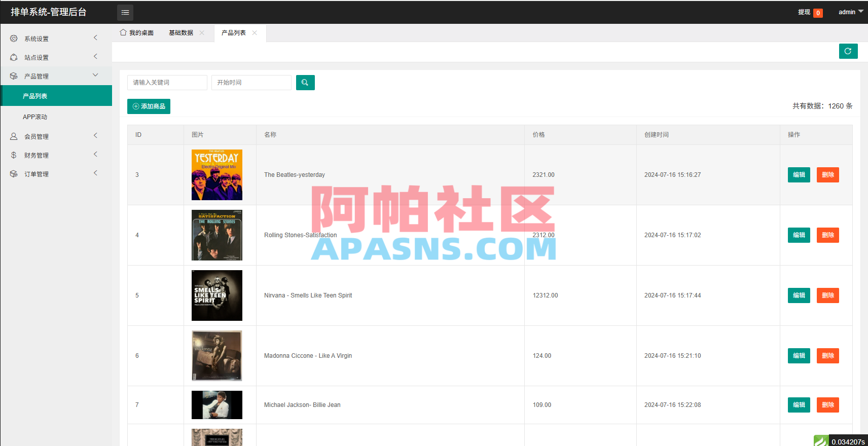Collapse the 产品管理 menu chevron
The width and height of the screenshot is (868, 446).
(95, 76)
